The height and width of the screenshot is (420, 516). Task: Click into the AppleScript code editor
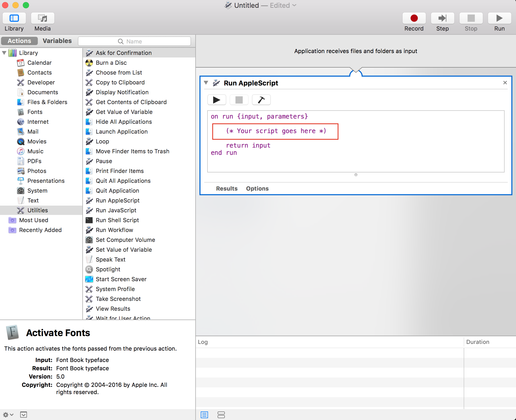pyautogui.click(x=356, y=141)
